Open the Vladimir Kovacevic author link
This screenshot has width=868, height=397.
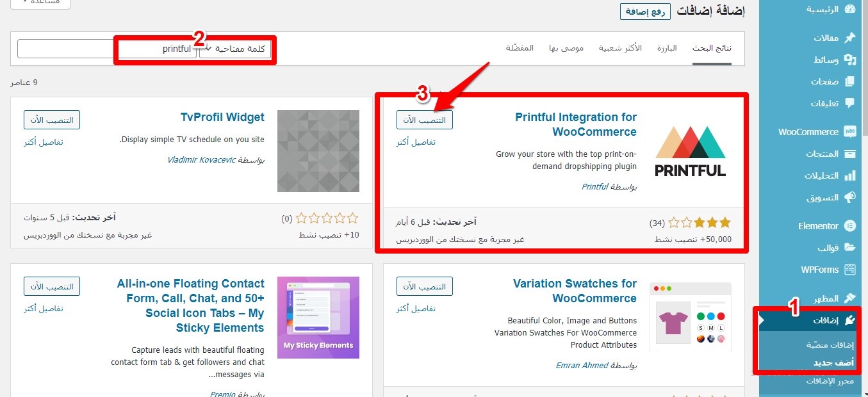coord(201,159)
